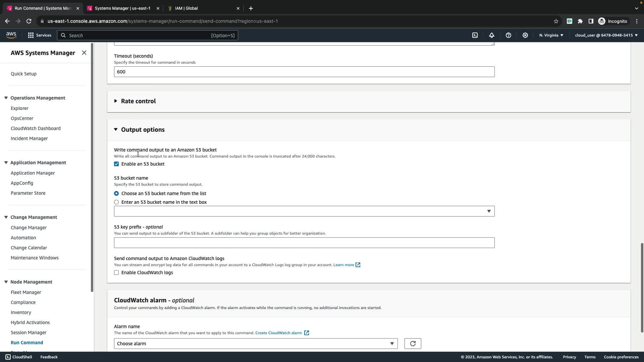
Task: Open Fleet Manager in the sidebar
Action: click(26, 292)
